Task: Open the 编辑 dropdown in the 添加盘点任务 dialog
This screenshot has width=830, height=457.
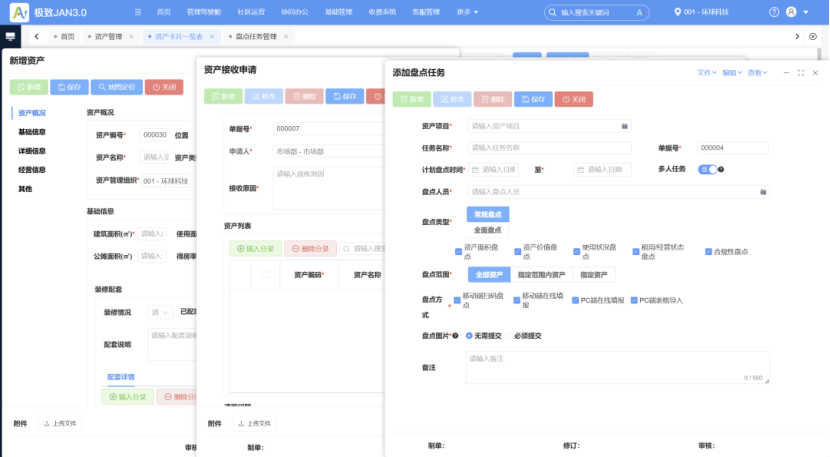Action: (x=732, y=73)
